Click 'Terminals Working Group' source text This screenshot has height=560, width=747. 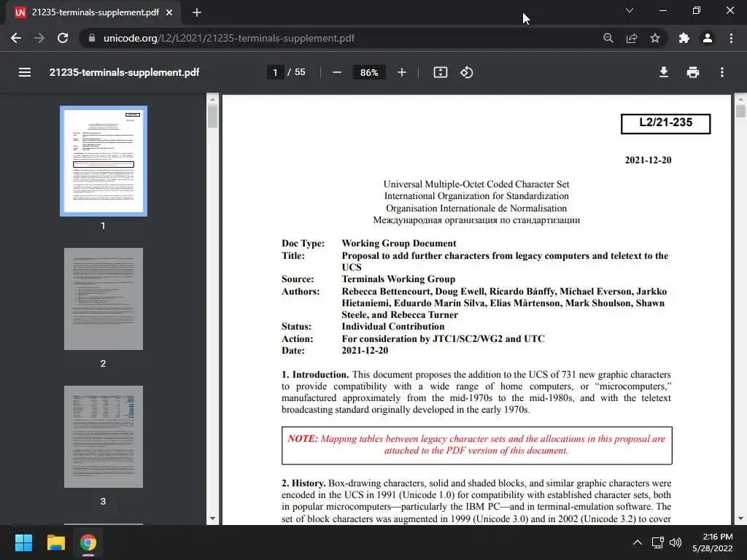[398, 279]
